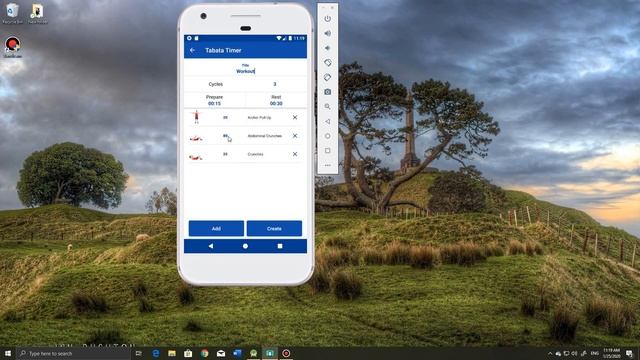This screenshot has width=640, height=360.
Task: Open Android Studio from the taskbar
Action: (253, 353)
